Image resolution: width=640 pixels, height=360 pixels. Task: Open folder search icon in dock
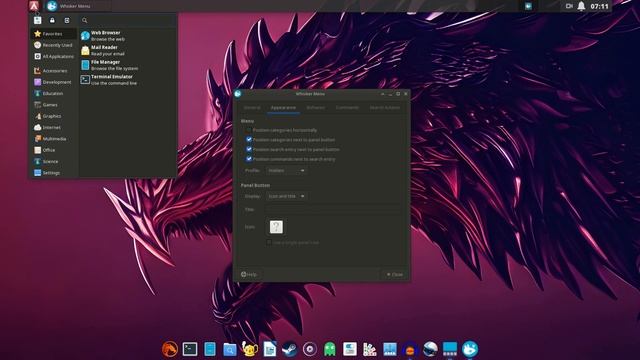tap(230, 349)
